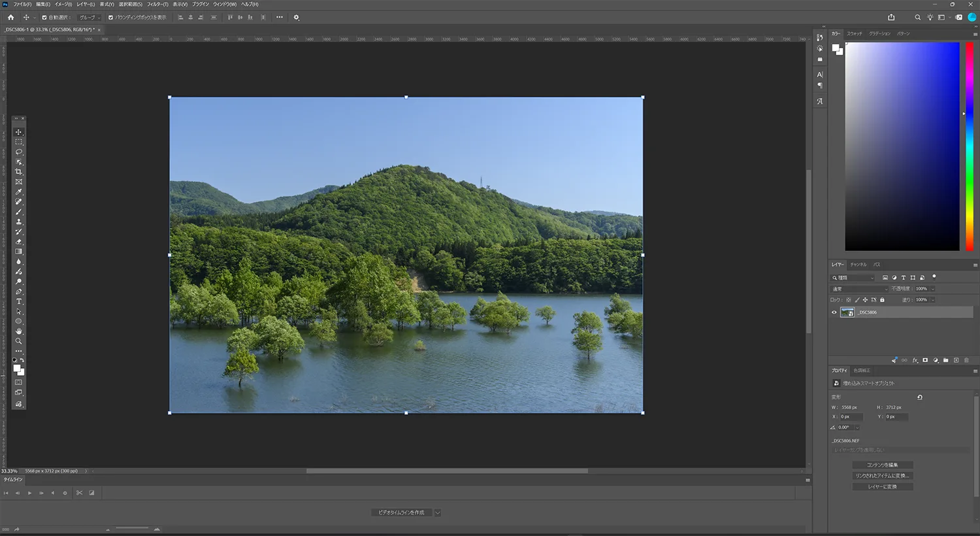
Task: Select the Move tool in the toolbox
Action: pos(18,132)
